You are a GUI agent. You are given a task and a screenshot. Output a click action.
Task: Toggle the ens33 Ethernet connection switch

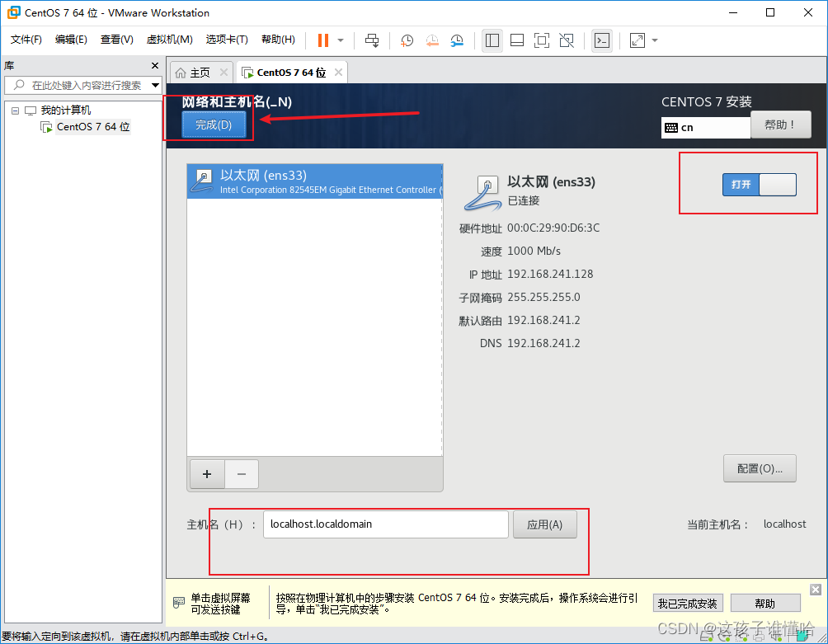click(x=760, y=185)
